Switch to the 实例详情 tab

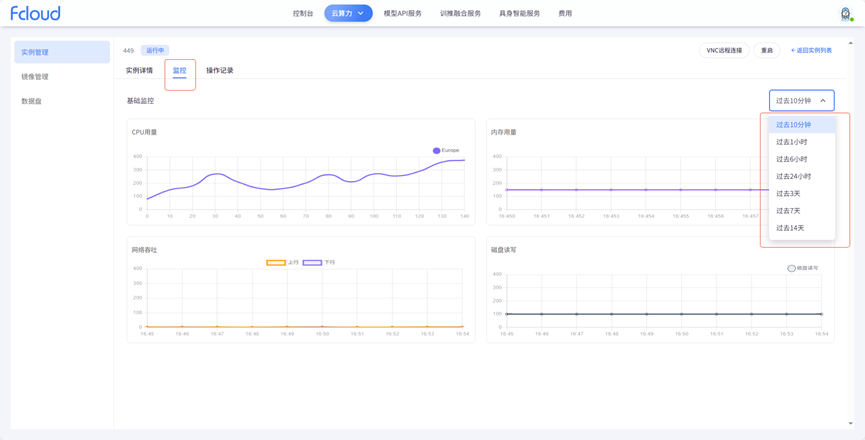[139, 71]
